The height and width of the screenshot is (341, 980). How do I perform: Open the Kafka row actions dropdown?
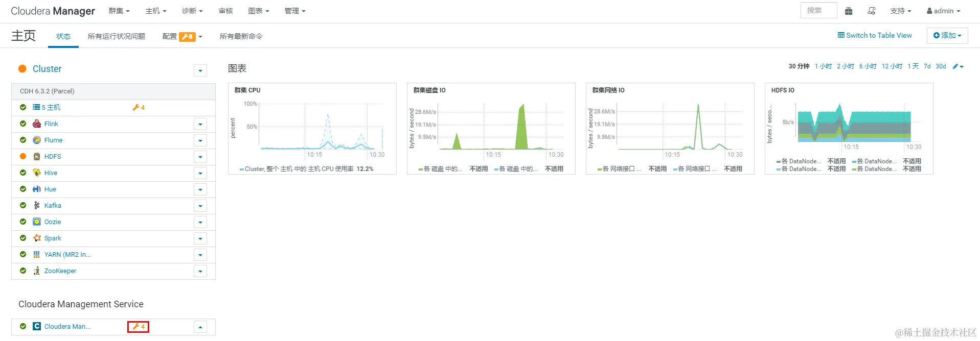200,206
